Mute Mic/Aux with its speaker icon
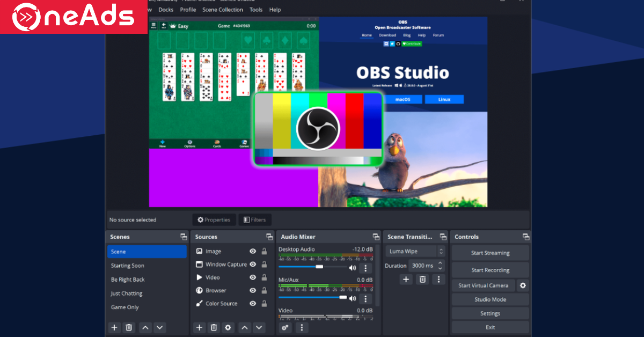The width and height of the screenshot is (644, 337). (353, 299)
